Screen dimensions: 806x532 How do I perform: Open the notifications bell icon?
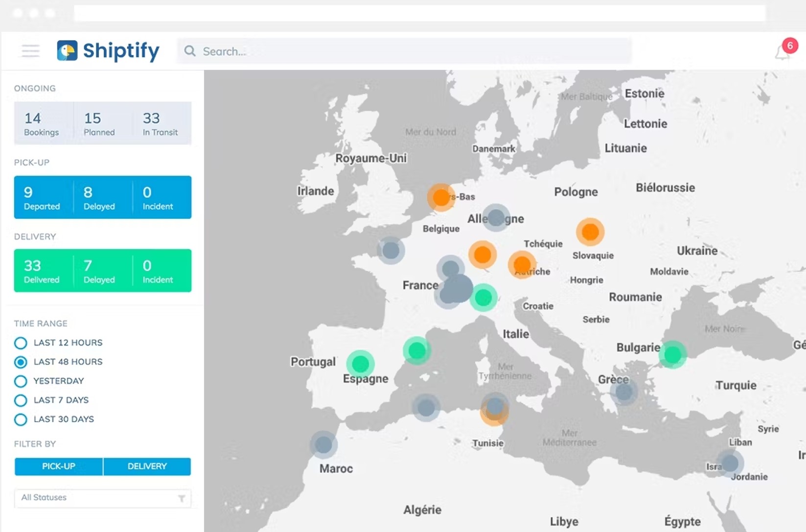[x=783, y=53]
